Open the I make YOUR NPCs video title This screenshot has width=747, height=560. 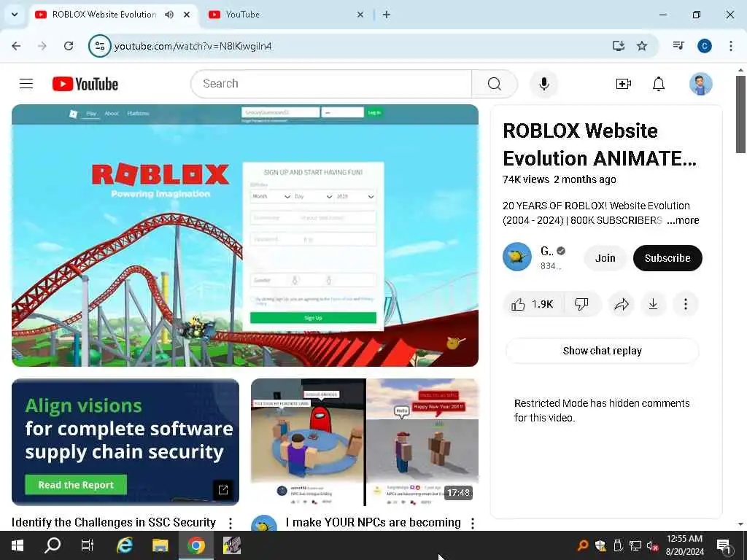pos(373,523)
